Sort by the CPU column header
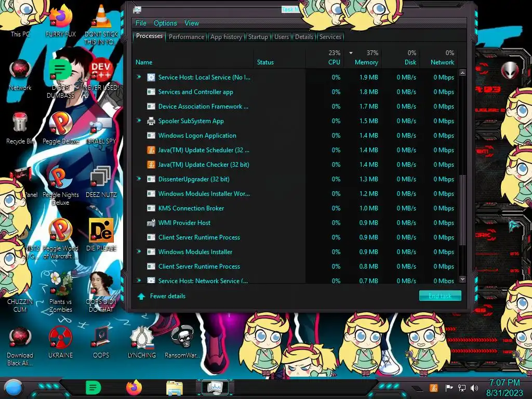Screen dimensions: 532x399 325,58
